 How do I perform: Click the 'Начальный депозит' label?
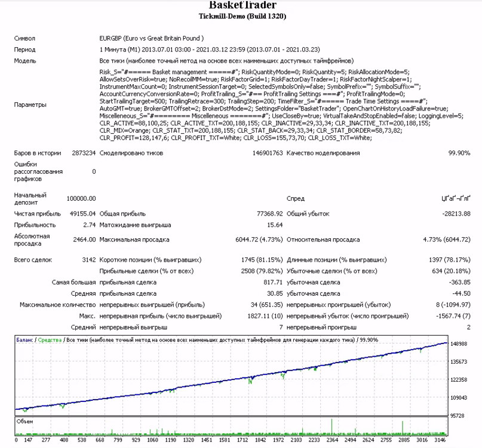30,199
